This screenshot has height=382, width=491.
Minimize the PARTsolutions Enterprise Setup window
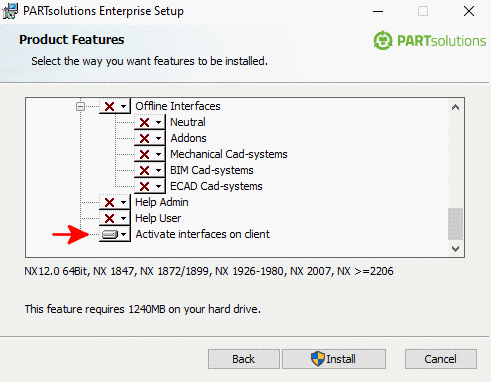378,11
